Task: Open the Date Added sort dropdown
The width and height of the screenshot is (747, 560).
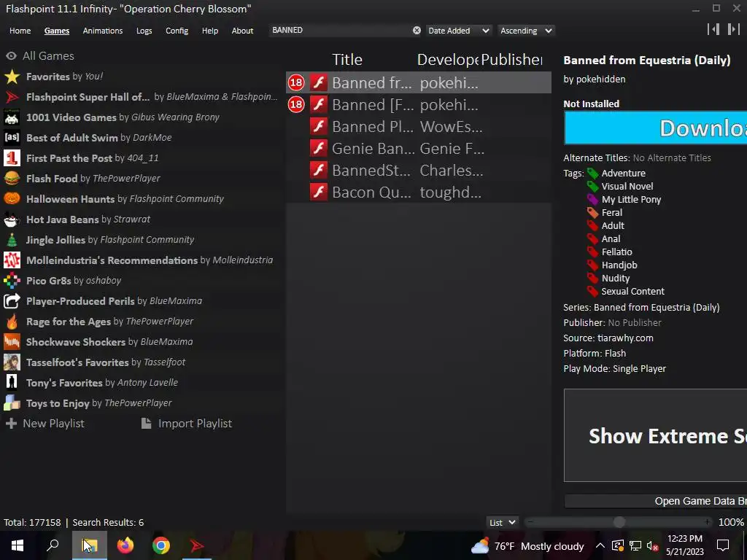Action: (458, 31)
